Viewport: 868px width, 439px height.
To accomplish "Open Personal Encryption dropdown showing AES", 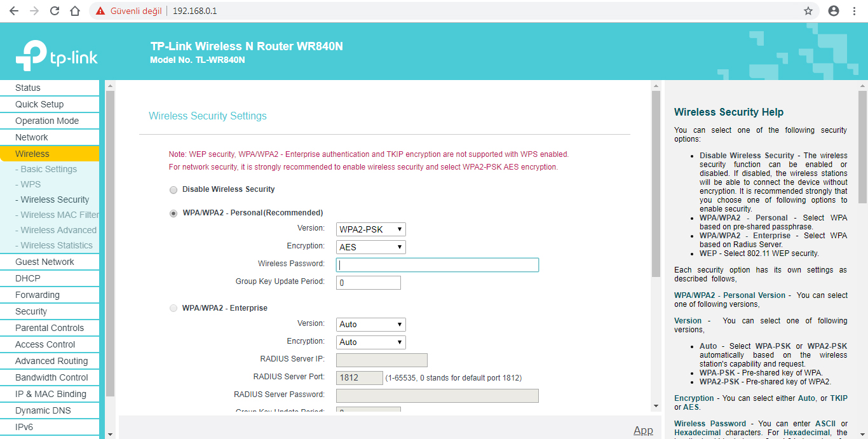I will click(370, 247).
